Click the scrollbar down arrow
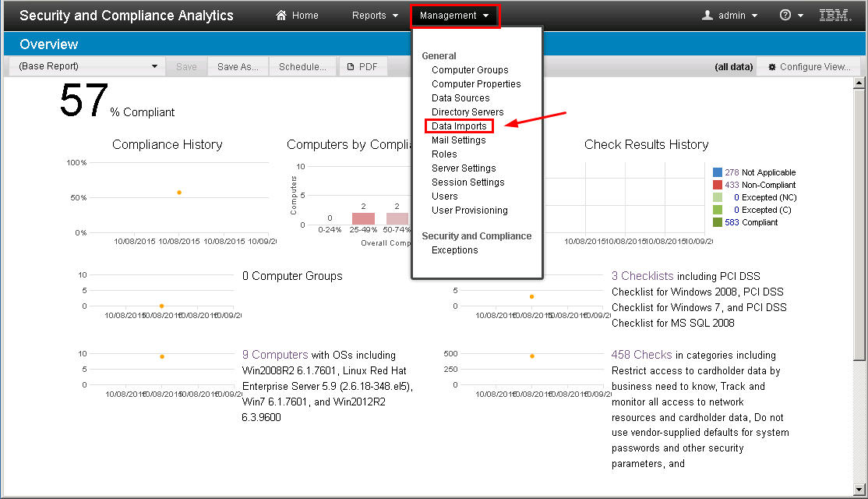 click(x=859, y=490)
